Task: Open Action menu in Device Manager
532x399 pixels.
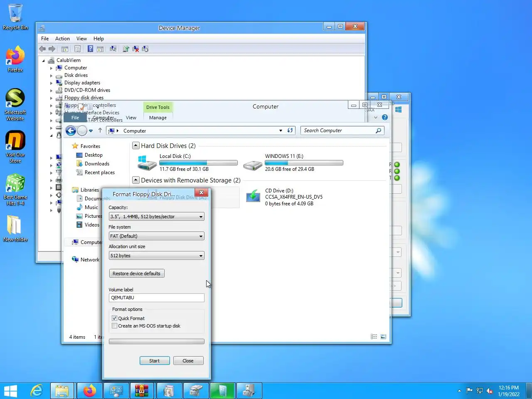Action: pyautogui.click(x=62, y=39)
